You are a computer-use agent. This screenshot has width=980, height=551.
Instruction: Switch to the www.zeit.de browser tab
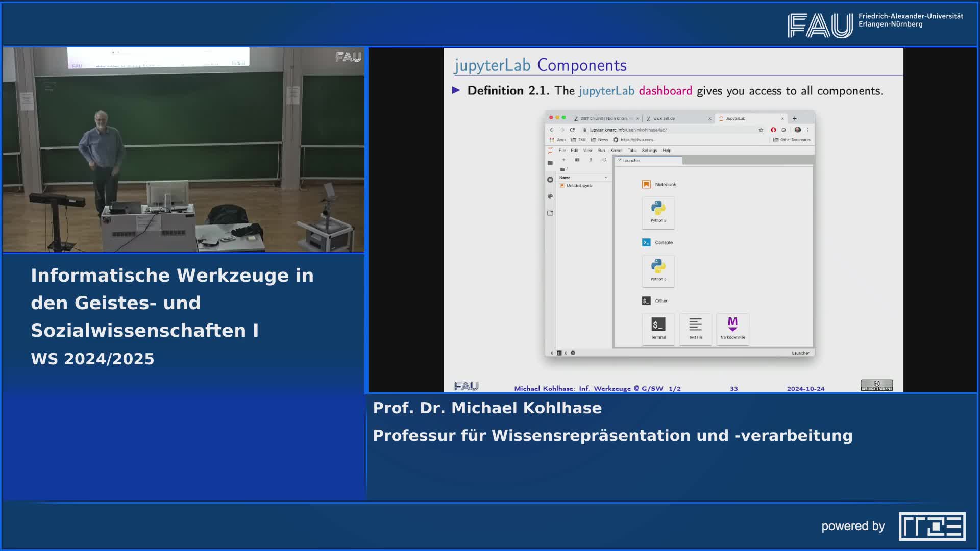pos(663,119)
